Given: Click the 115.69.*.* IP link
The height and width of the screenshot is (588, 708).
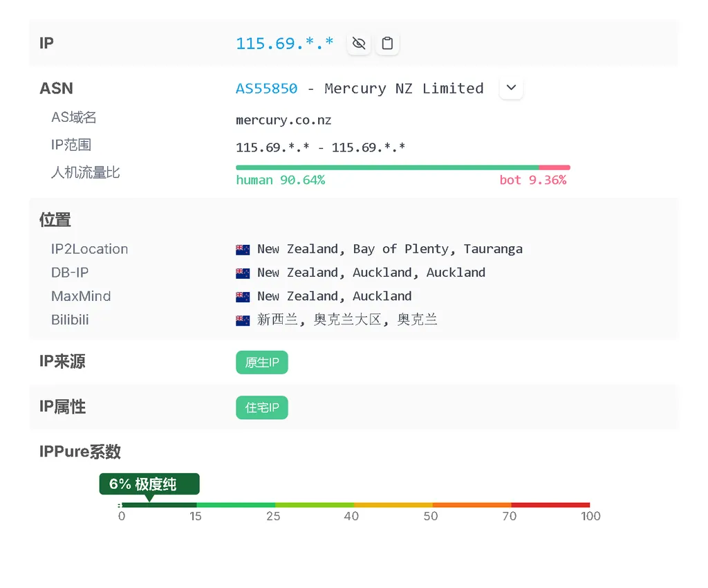Looking at the screenshot, I should [x=285, y=43].
